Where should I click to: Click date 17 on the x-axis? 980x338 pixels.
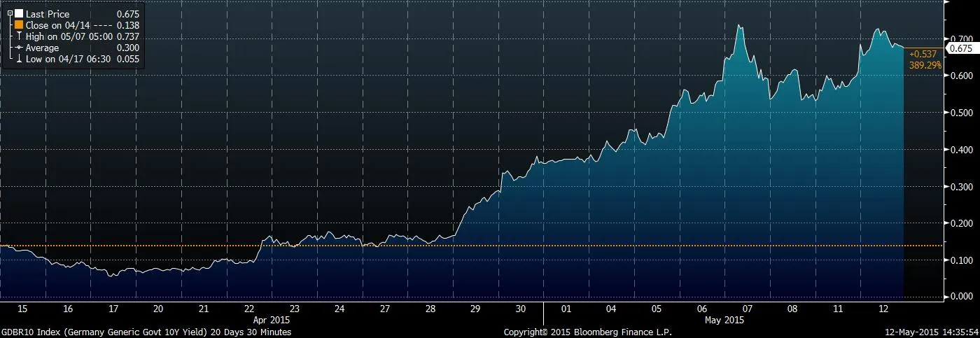(x=113, y=309)
